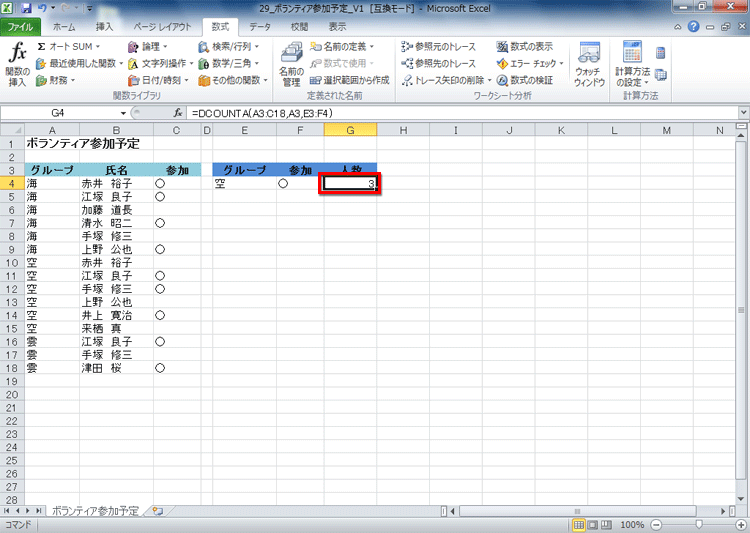Expand the formula bar with its arrow

click(743, 113)
